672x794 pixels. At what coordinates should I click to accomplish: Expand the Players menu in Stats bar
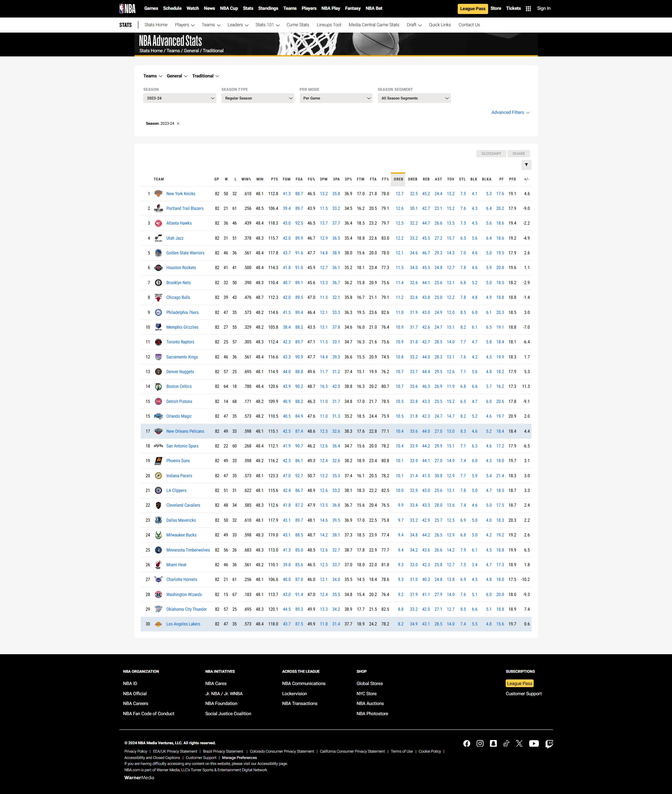(185, 25)
